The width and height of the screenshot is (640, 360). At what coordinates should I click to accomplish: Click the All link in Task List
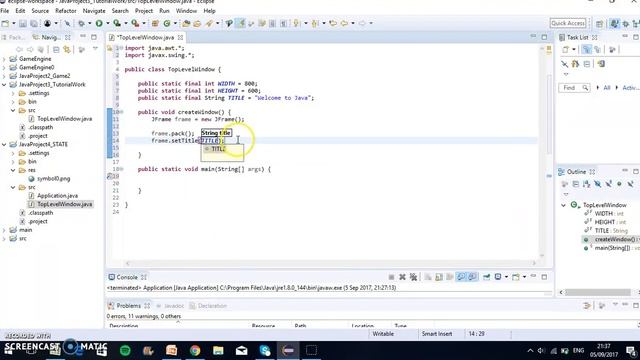607,88
